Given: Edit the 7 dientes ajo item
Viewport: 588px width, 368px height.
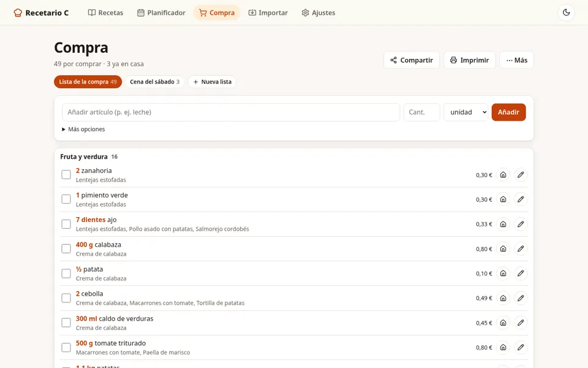Looking at the screenshot, I should 521,224.
